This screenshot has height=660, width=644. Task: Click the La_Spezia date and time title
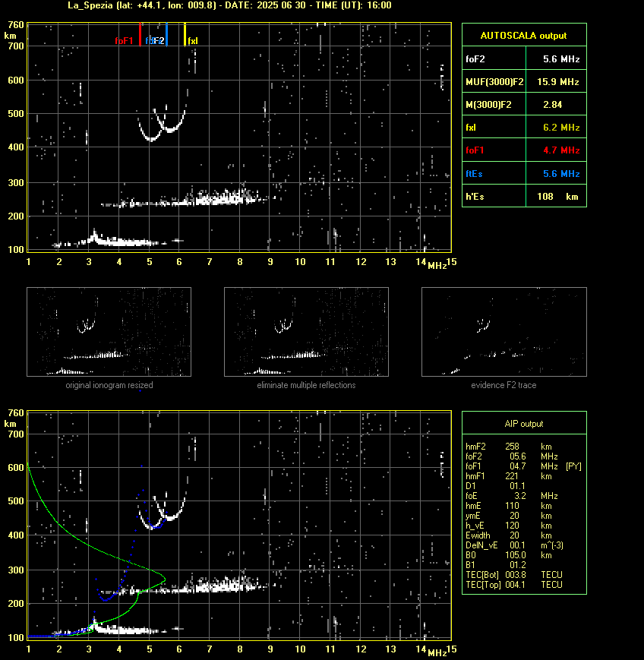pyautogui.click(x=229, y=5)
